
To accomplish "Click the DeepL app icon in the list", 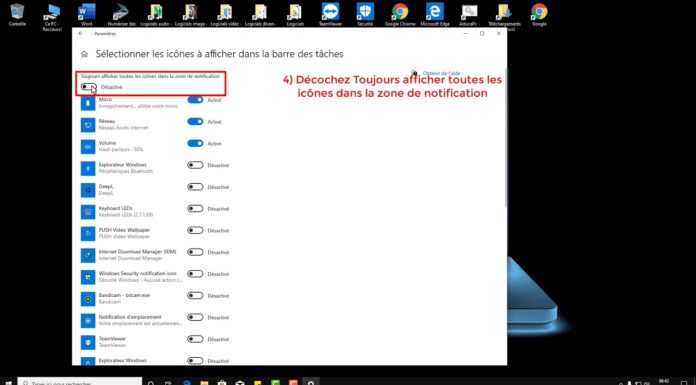I will click(x=88, y=190).
